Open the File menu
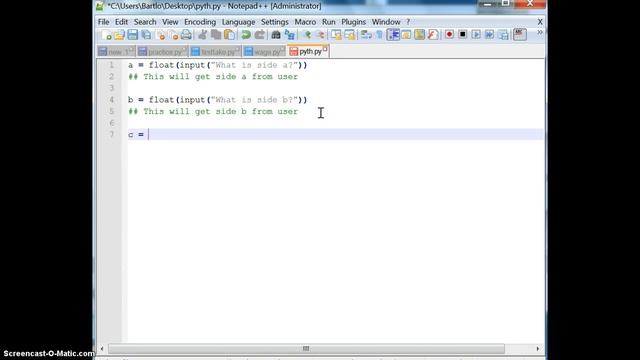 [103, 22]
